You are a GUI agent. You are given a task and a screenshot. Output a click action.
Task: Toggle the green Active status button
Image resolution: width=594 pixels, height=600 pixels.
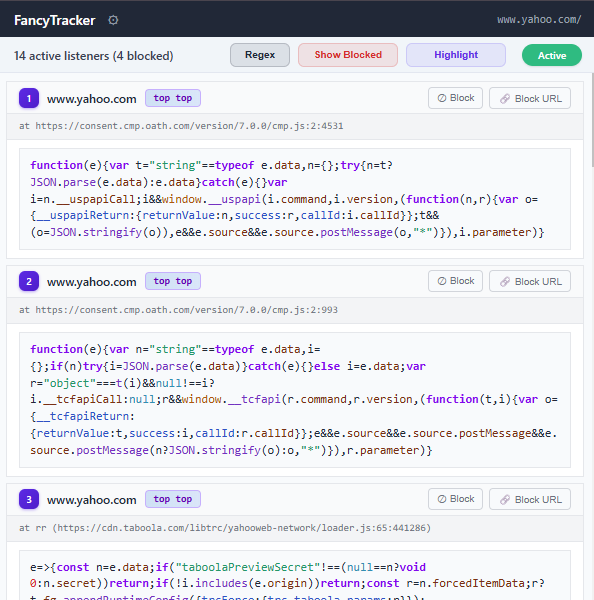552,55
